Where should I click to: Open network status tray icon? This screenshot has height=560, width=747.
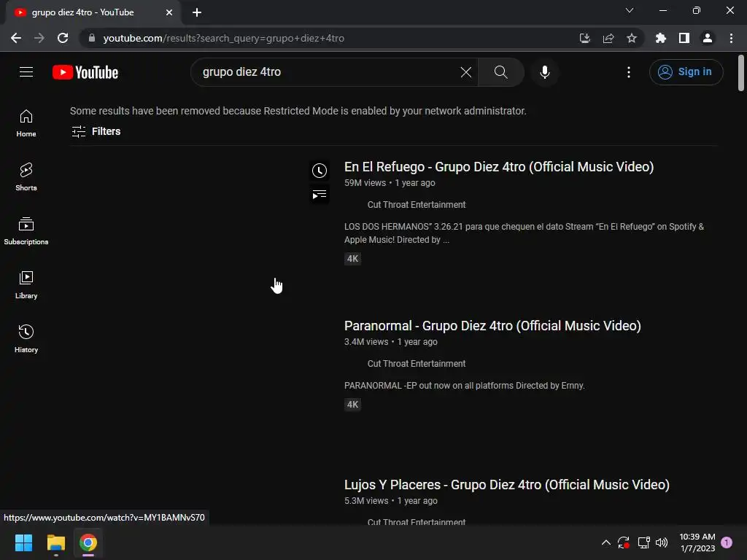click(x=643, y=542)
